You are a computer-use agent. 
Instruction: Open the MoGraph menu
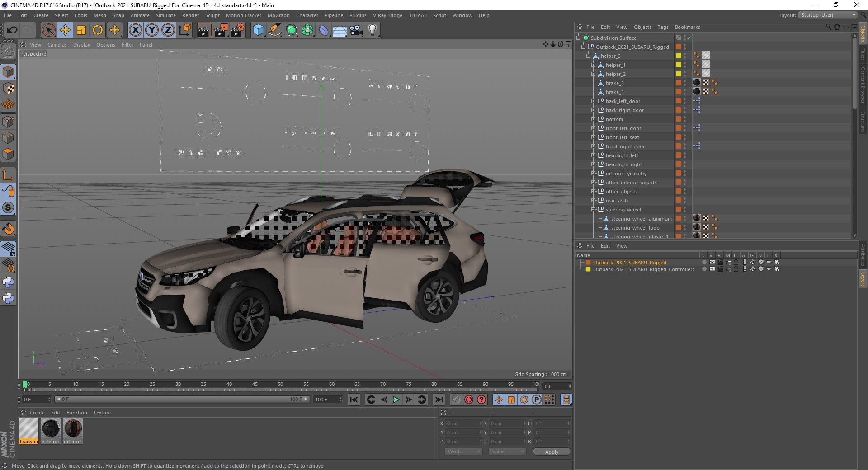point(278,15)
